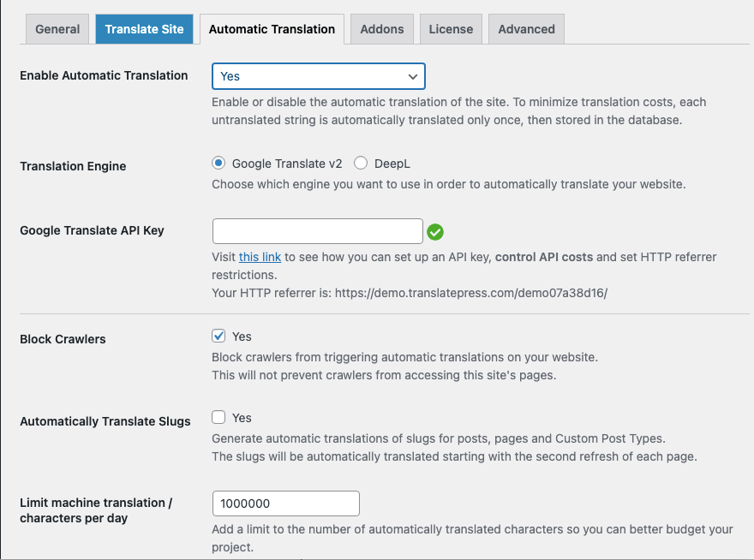Go to the License tab

(451, 29)
